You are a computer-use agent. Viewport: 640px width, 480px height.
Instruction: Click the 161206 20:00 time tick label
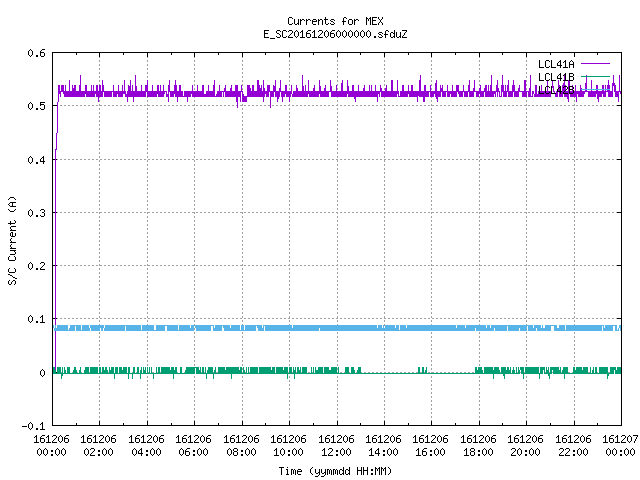click(x=525, y=446)
